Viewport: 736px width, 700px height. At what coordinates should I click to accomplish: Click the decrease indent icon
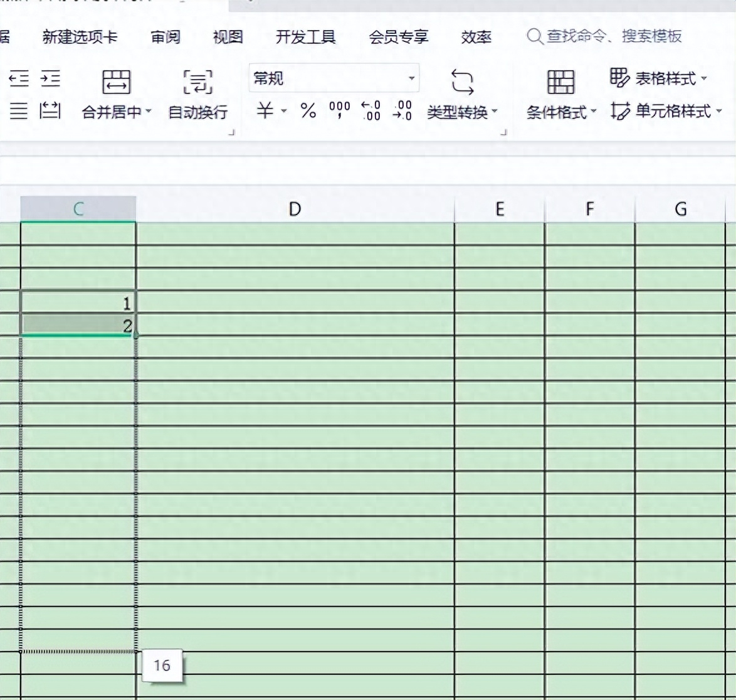coord(19,78)
